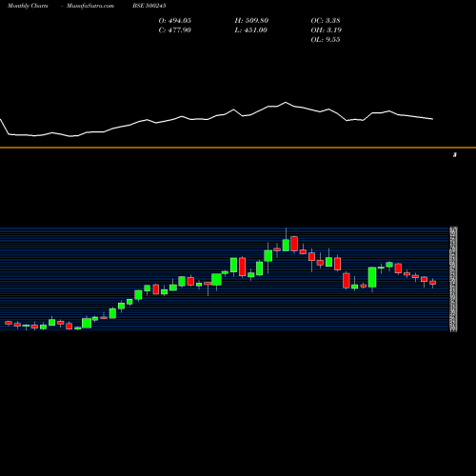Click the peak of the white line chart

coord(286,102)
